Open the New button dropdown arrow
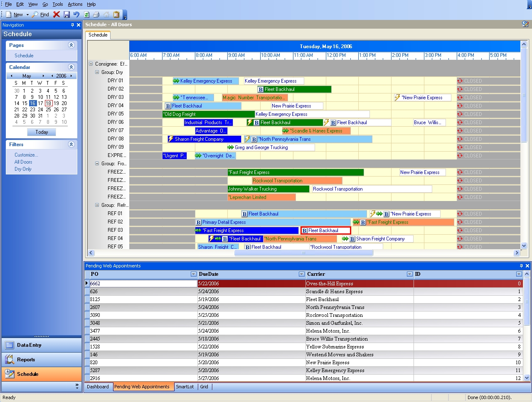 pyautogui.click(x=27, y=15)
